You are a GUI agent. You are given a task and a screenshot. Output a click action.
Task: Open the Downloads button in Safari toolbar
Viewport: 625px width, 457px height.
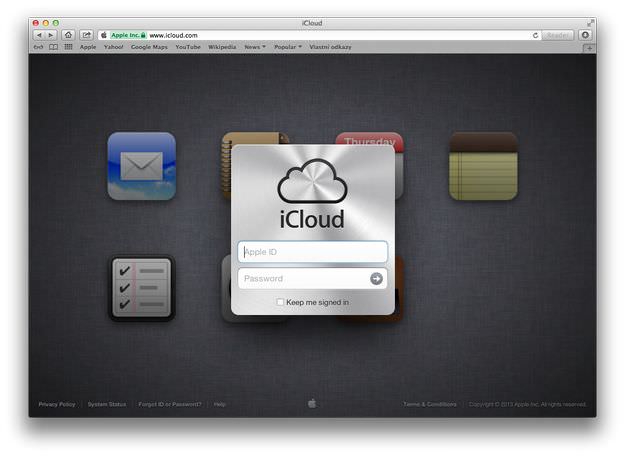(x=585, y=35)
